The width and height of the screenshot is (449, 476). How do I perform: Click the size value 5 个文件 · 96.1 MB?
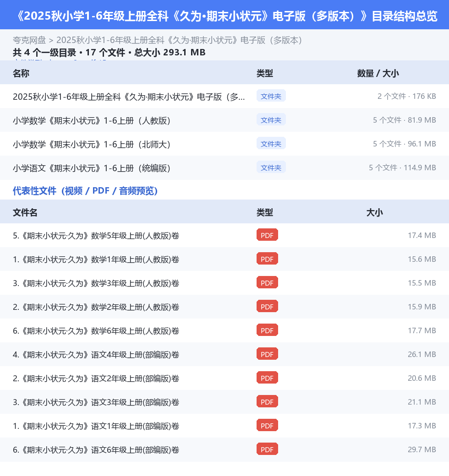coord(405,144)
